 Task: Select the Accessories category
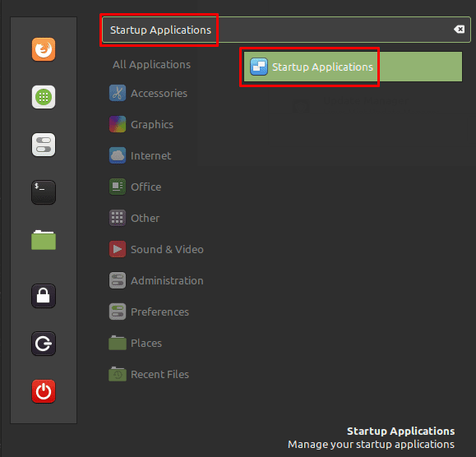(148, 93)
